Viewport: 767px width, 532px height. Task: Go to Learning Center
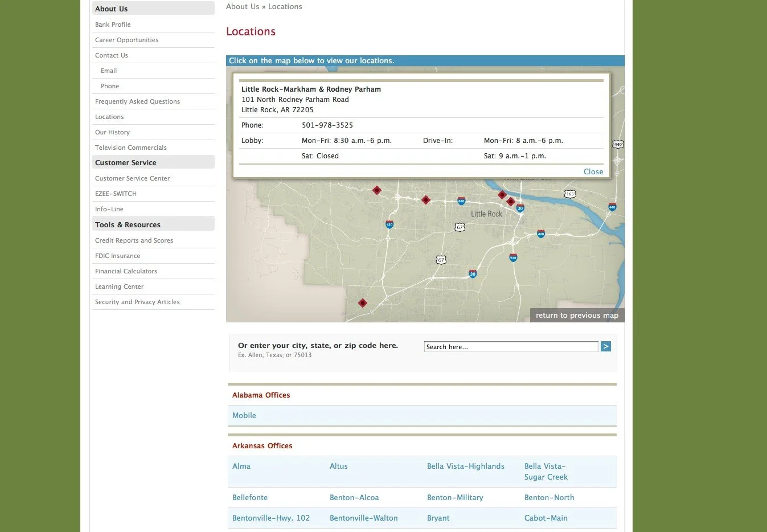[x=119, y=287]
